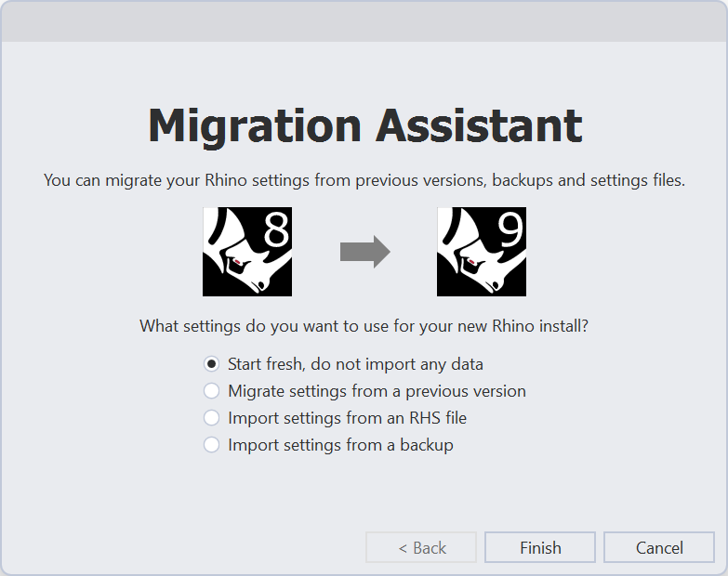Click the Cancel button
The width and height of the screenshot is (728, 576).
point(659,548)
